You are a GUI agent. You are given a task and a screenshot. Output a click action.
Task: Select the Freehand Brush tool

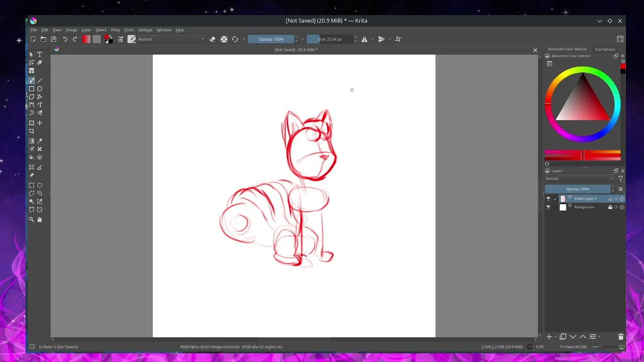pos(32,80)
